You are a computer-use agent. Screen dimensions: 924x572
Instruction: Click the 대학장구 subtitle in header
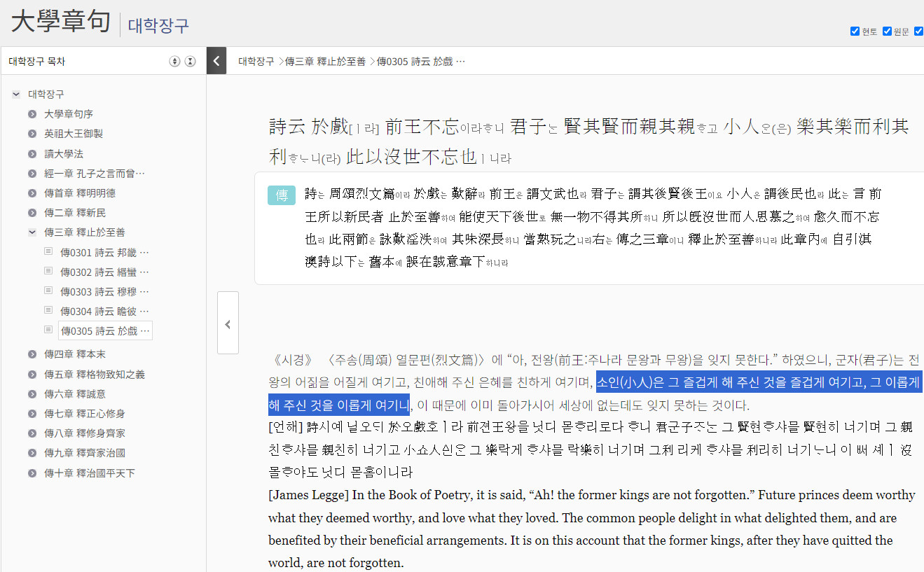[x=158, y=25]
